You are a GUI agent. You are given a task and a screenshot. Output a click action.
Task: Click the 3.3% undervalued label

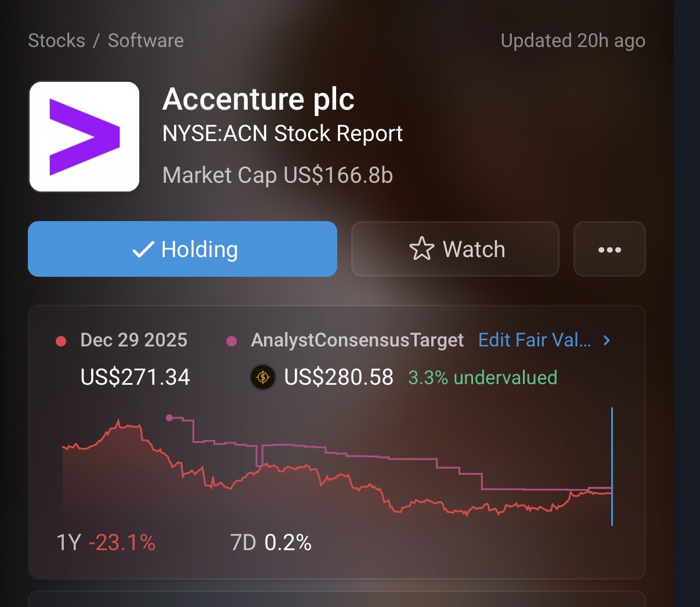[482, 378]
